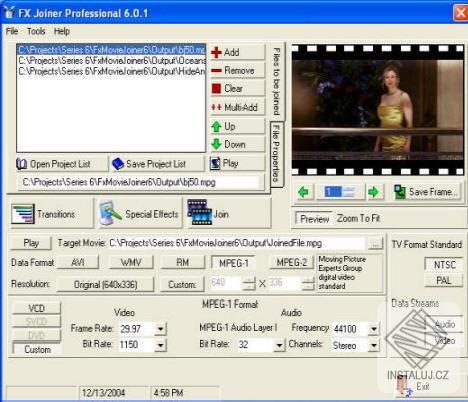The width and height of the screenshot is (468, 402).
Task: Choose the VCD preset
Action: (37, 308)
